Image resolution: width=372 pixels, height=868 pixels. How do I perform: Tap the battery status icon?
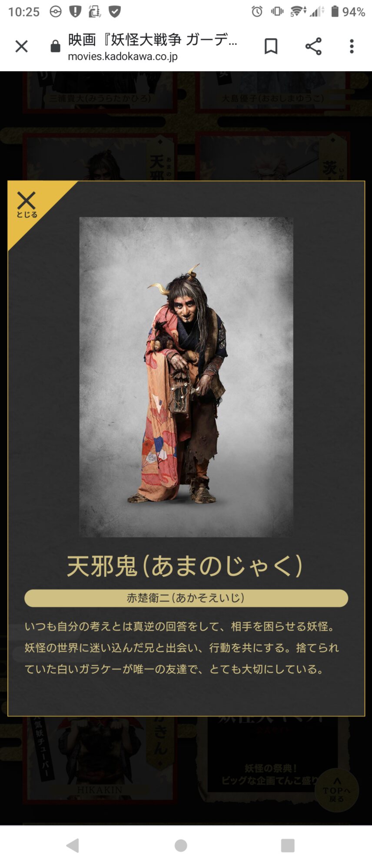point(335,11)
